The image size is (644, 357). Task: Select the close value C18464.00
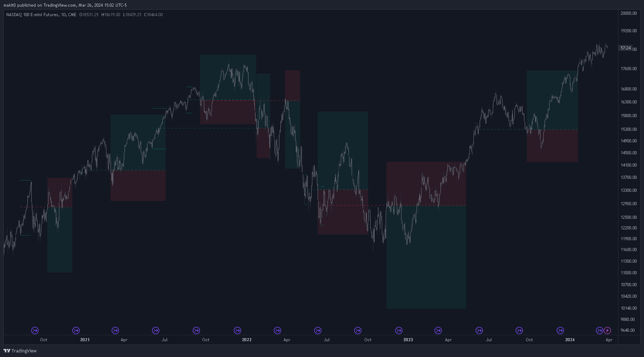click(153, 15)
